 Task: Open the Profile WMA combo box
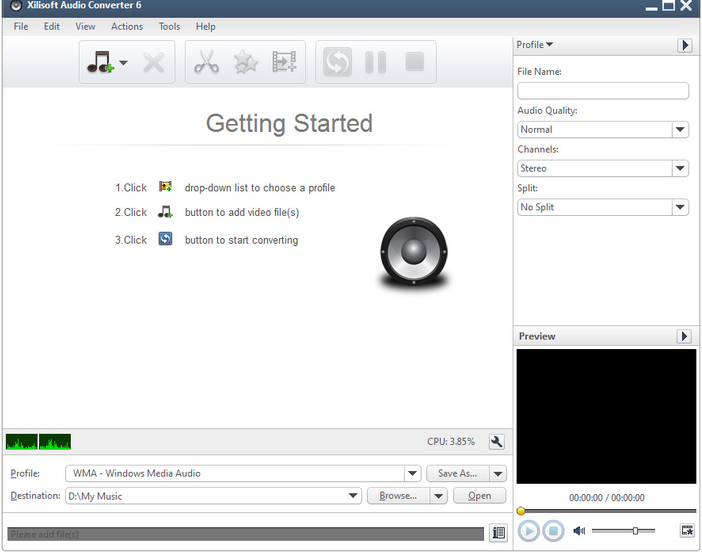click(x=243, y=473)
